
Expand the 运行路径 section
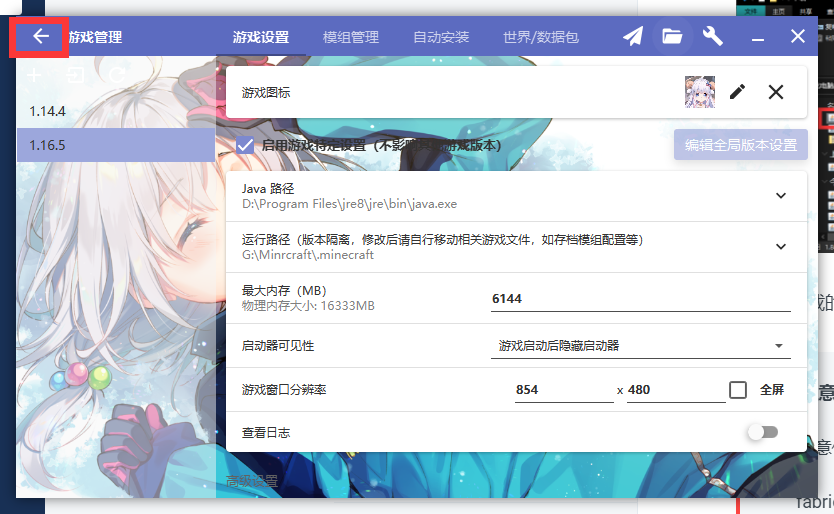pos(780,247)
